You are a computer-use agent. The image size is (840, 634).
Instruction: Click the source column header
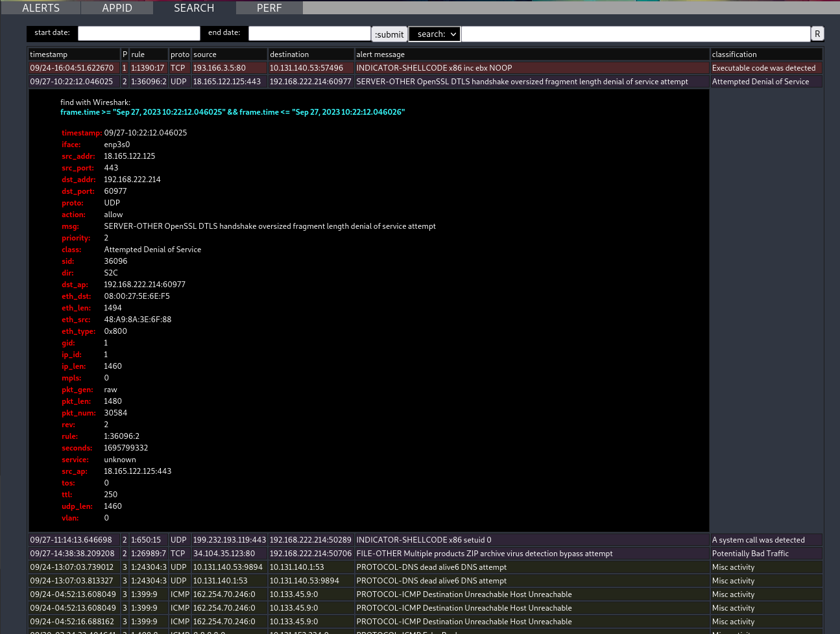230,54
